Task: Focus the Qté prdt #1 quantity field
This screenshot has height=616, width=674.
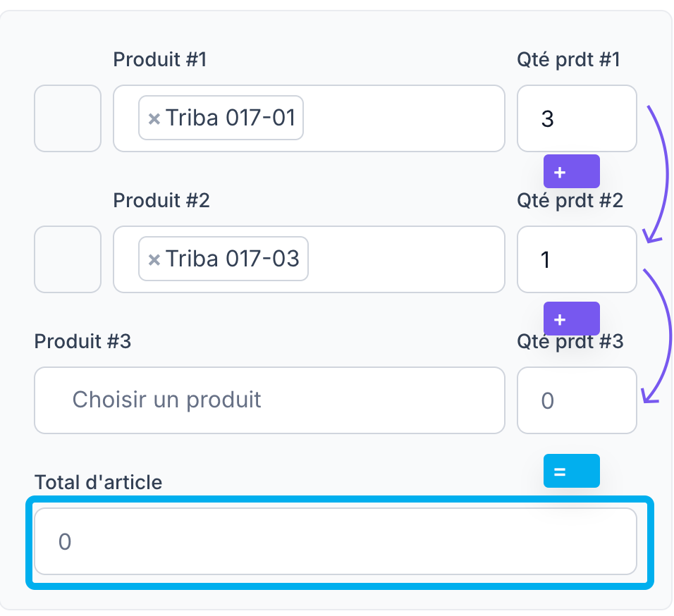Action: [x=577, y=118]
